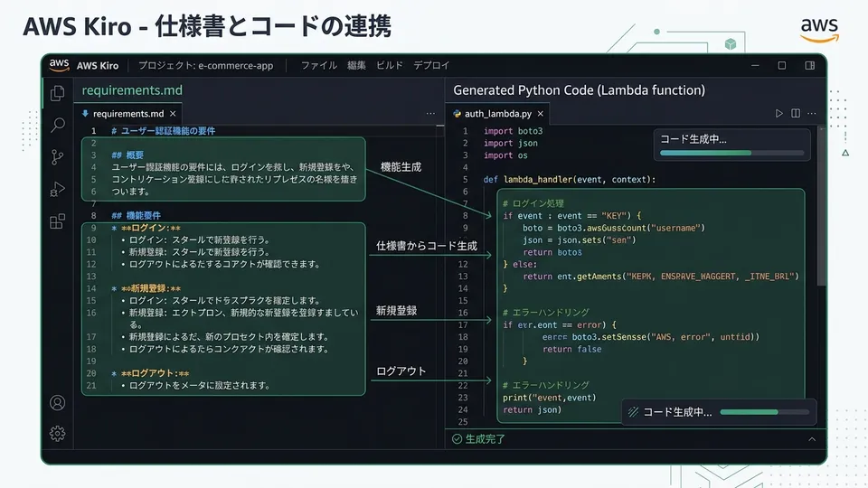Viewport: 868px width, 488px height.
Task: Click the '# ログイン処理' comment
Action: tap(533, 203)
